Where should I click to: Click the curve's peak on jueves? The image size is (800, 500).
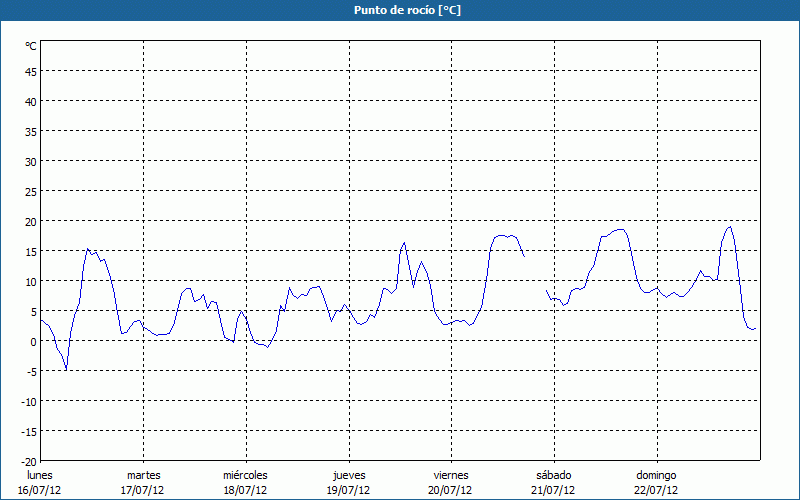[404, 242]
